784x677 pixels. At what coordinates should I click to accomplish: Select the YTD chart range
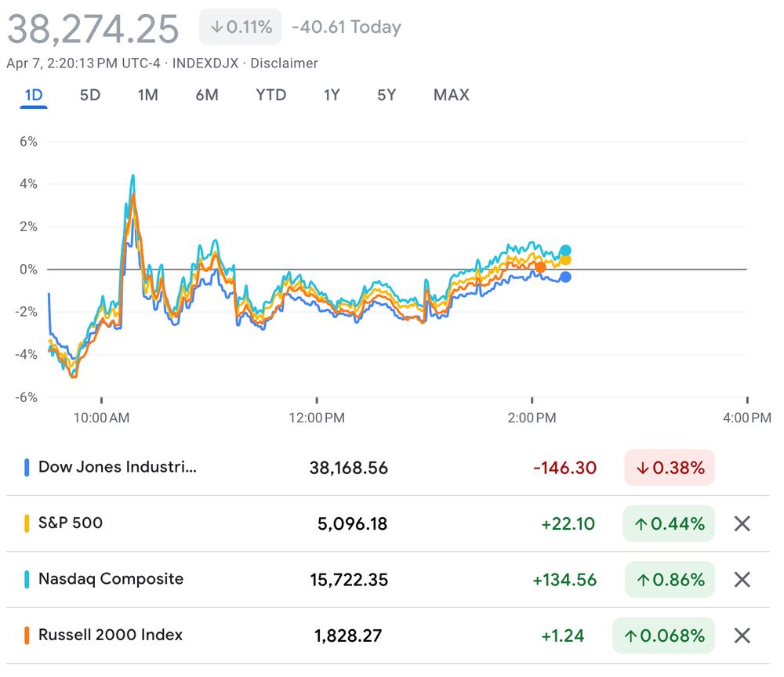click(x=271, y=95)
